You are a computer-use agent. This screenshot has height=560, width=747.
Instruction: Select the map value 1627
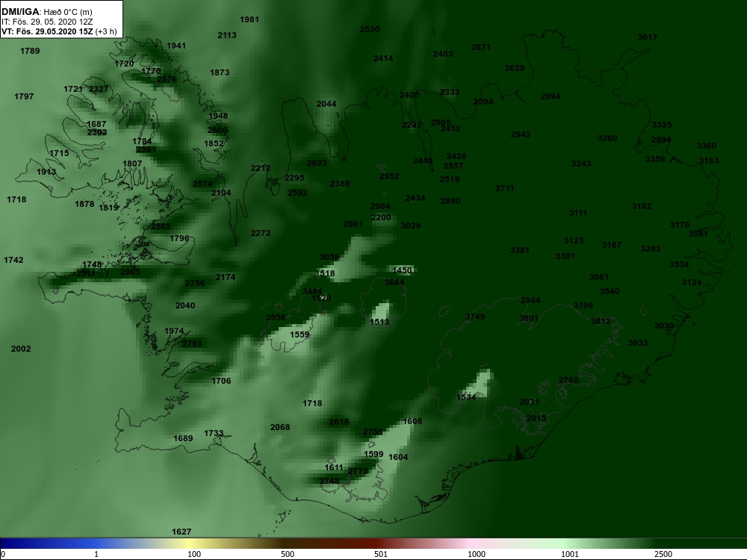point(181,532)
